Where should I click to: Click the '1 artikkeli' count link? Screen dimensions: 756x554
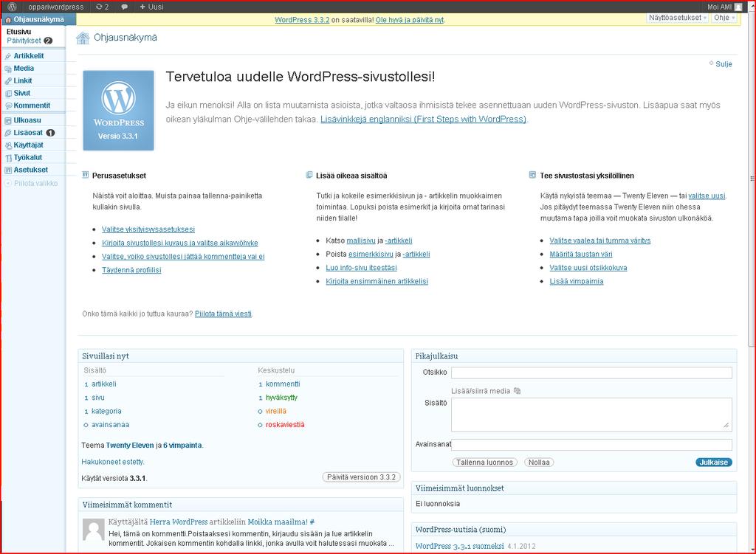[x=100, y=384]
